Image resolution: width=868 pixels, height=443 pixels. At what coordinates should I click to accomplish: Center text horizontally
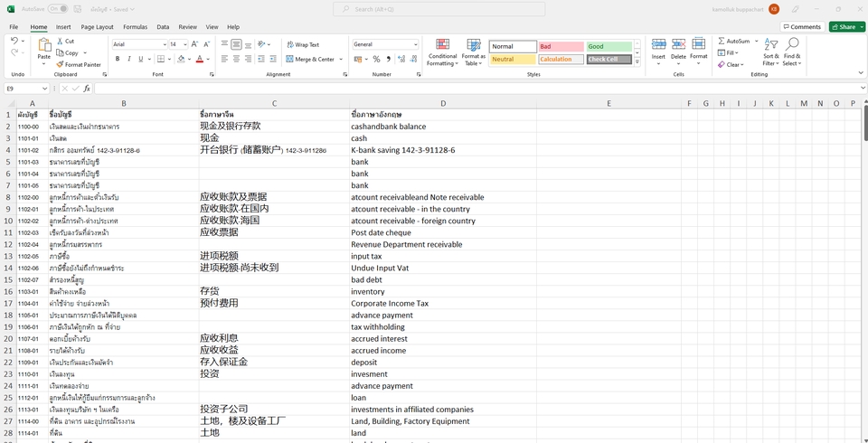pos(236,59)
